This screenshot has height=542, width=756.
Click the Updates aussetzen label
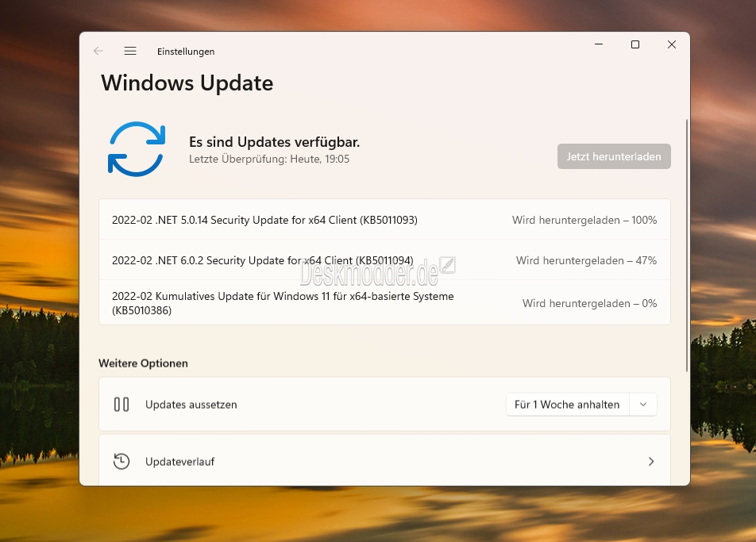pos(191,405)
